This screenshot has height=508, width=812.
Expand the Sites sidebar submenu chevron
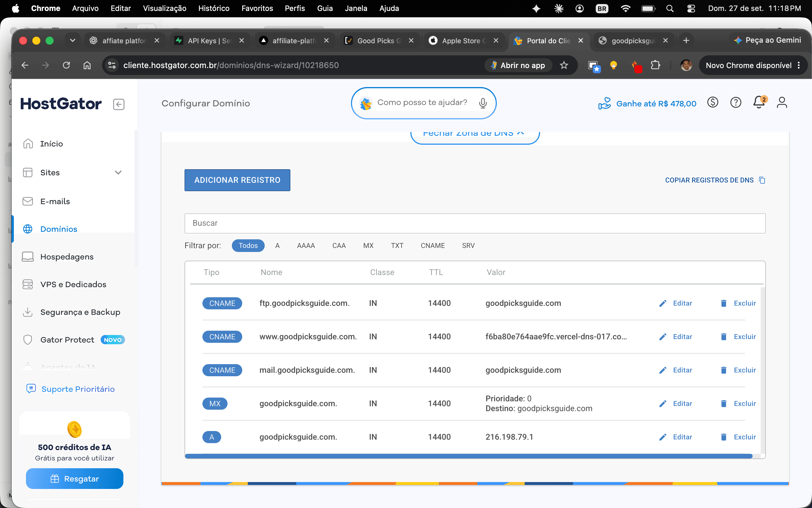tap(118, 173)
